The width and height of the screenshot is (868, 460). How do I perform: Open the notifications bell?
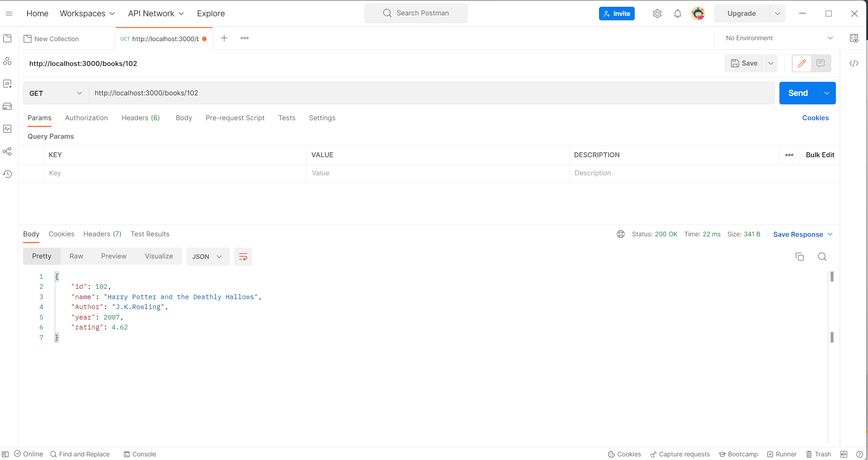pos(677,14)
